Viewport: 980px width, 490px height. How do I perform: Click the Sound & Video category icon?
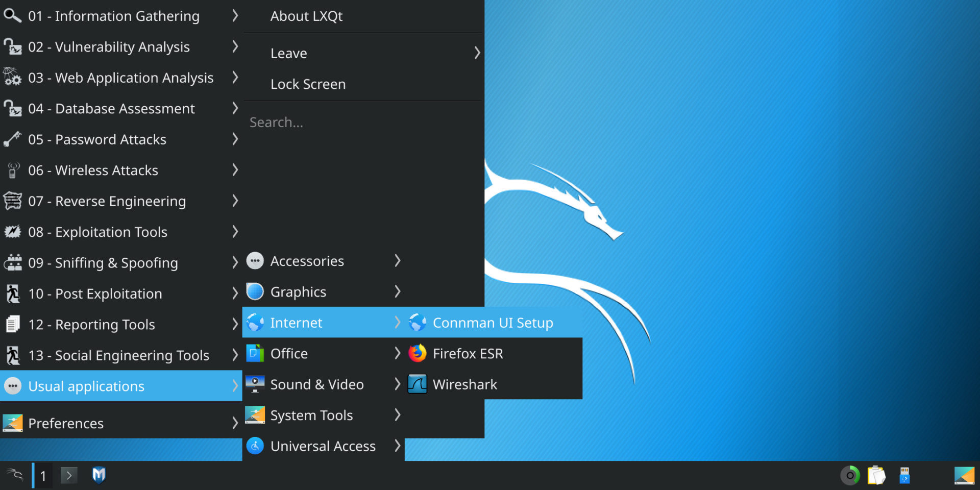point(255,384)
